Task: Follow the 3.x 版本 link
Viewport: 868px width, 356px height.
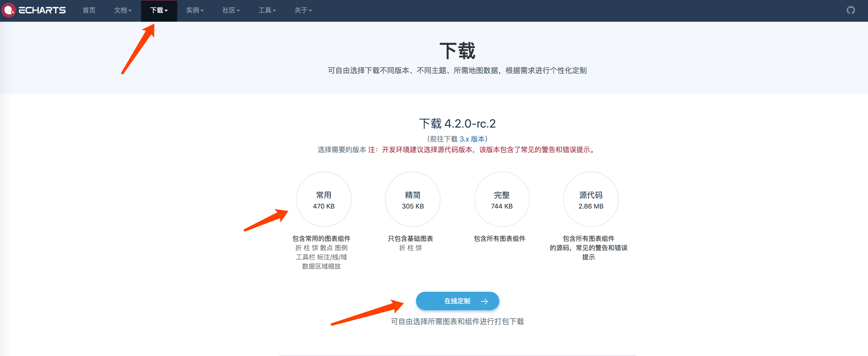Action: [x=472, y=139]
